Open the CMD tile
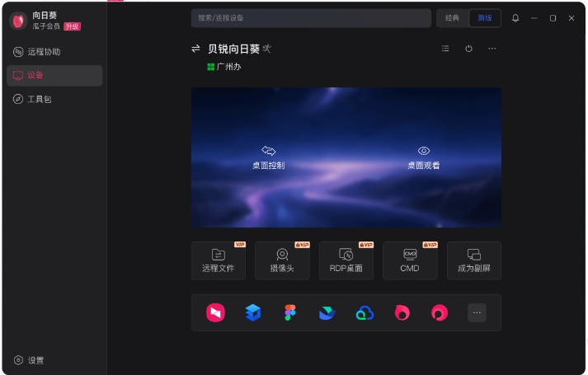 (x=410, y=260)
